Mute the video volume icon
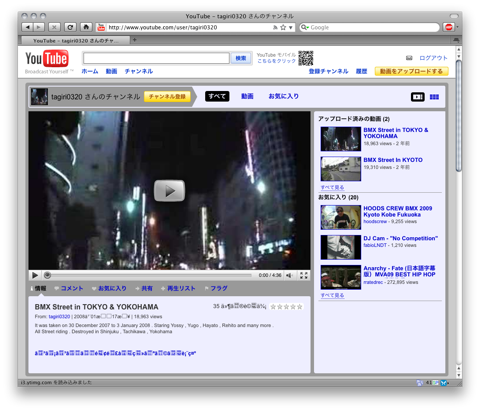 pos(289,275)
